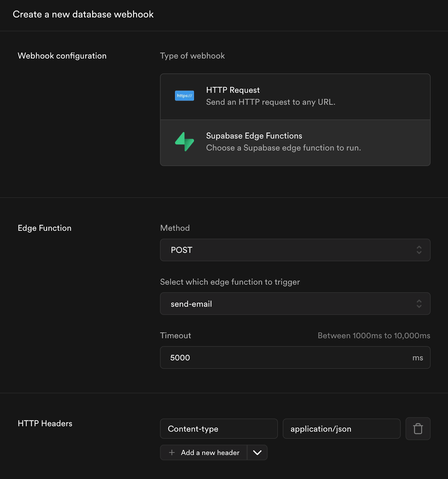Click Add a new header button
This screenshot has height=479, width=448.
coord(204,452)
